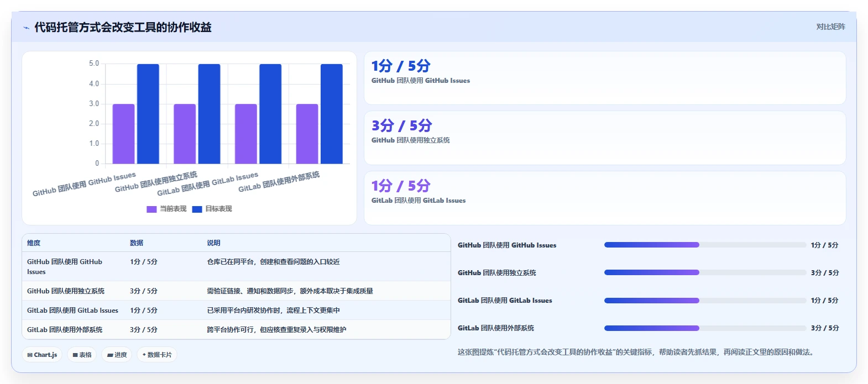
Task: Click table row name GitHub 团队使用独立系统
Action: pyautogui.click(x=66, y=291)
